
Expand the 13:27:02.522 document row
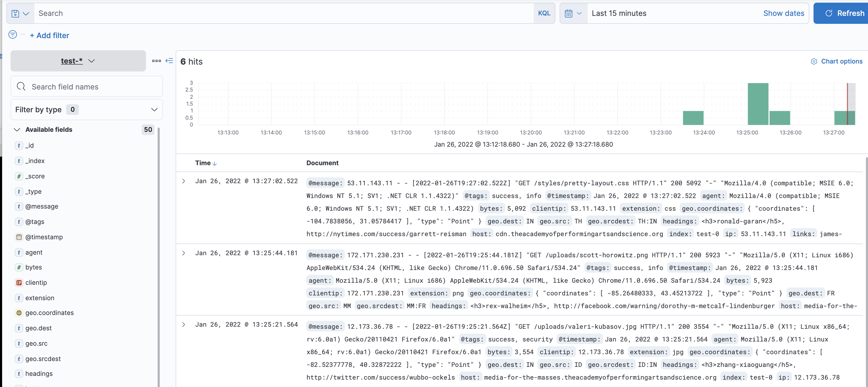pyautogui.click(x=184, y=181)
